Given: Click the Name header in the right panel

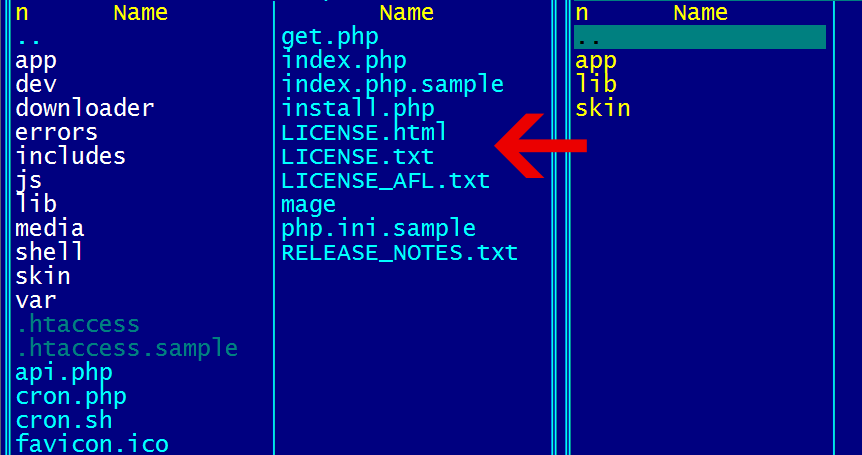Looking at the screenshot, I should pos(700,13).
